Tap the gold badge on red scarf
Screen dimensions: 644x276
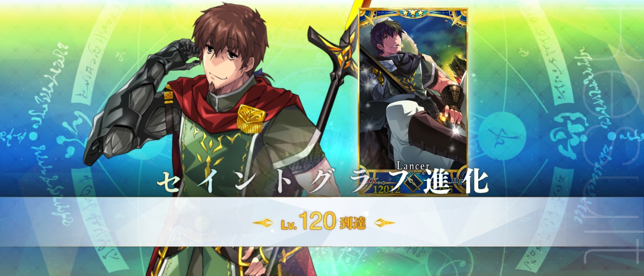point(251,117)
